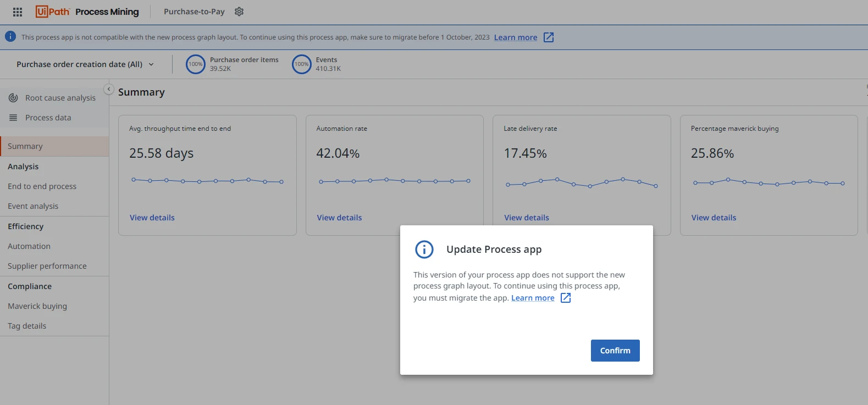Confirm the Update Process app dialog

point(615,351)
